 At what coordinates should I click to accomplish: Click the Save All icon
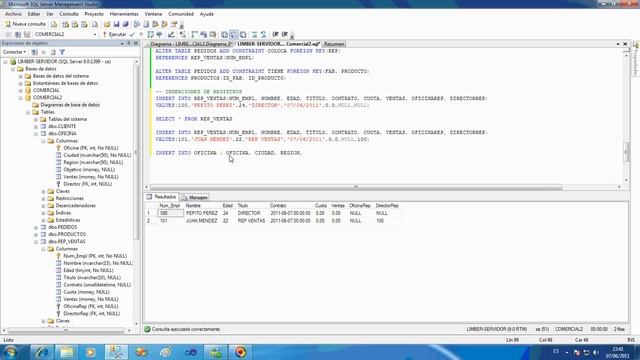(126, 24)
